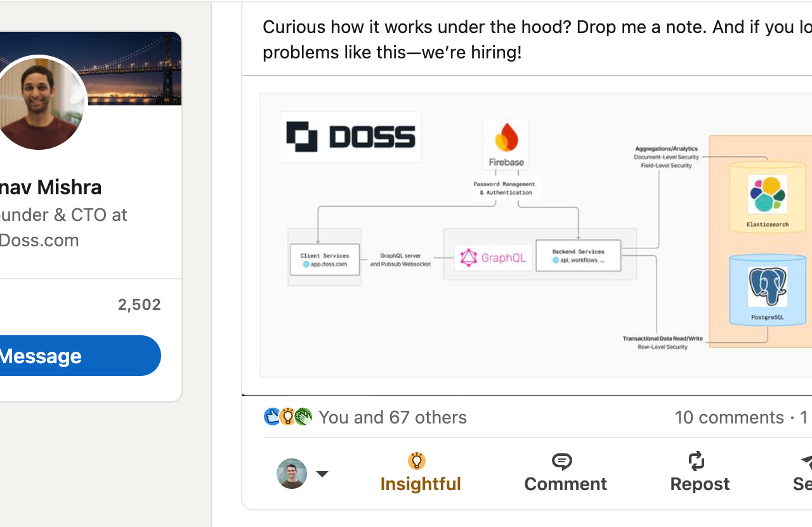Click the 'Transactional Data Read/Write' label

point(663,338)
